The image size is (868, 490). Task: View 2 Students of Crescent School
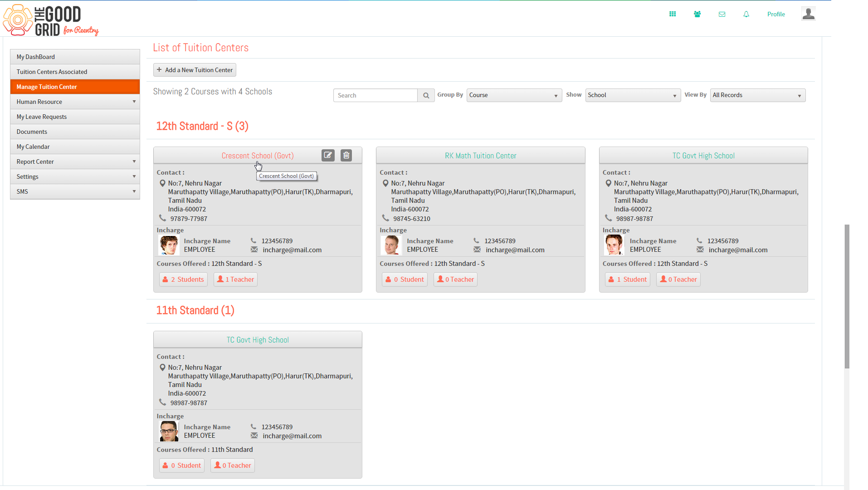183,279
